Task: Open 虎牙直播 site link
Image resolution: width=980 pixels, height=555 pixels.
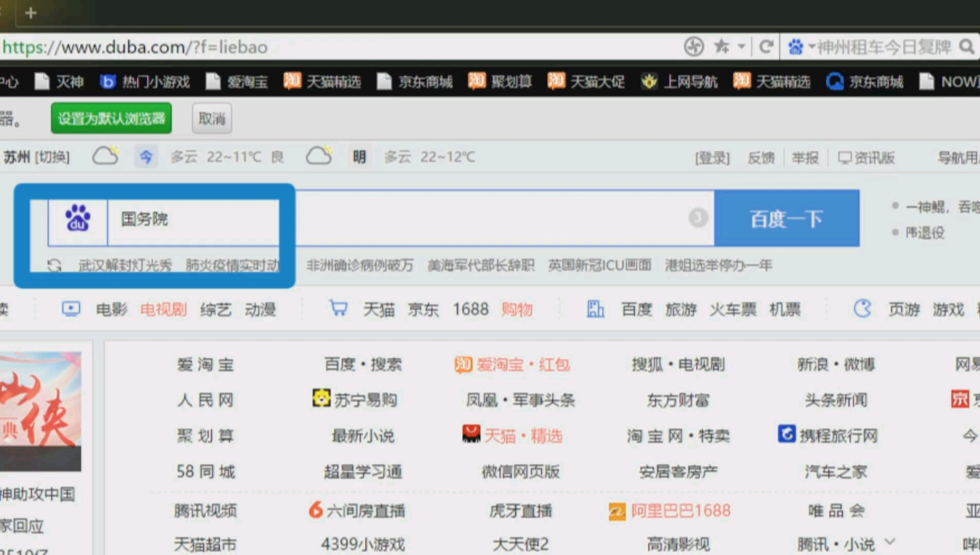Action: pyautogui.click(x=520, y=511)
